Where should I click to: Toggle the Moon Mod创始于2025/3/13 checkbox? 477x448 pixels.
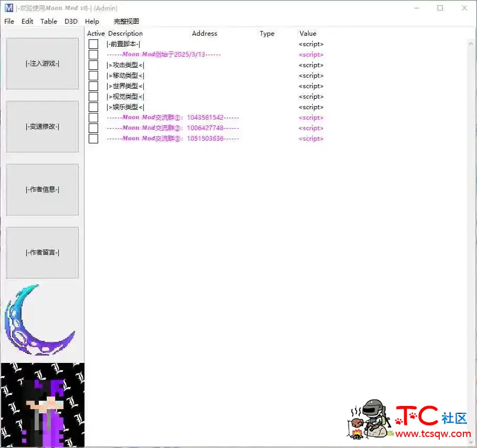click(93, 55)
